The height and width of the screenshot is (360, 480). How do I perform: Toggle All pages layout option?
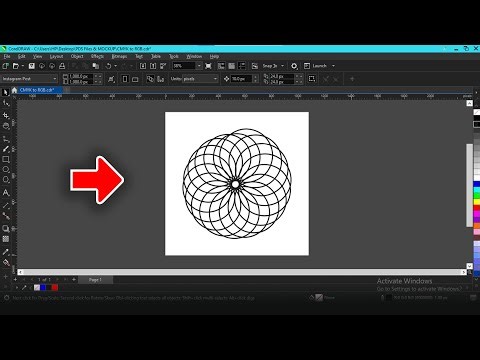click(x=150, y=79)
